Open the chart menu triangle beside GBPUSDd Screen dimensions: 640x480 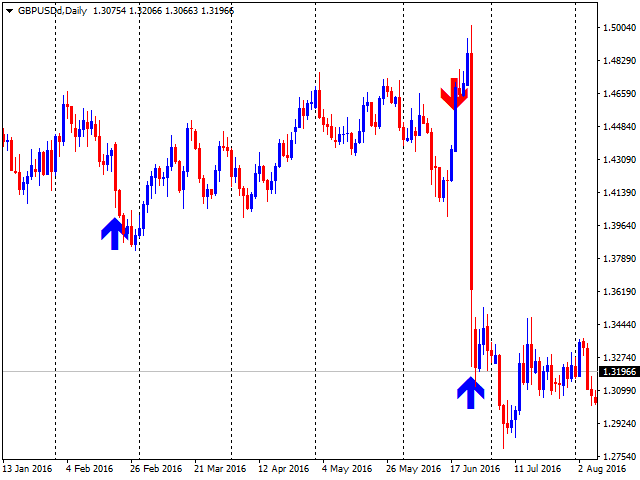(9, 9)
